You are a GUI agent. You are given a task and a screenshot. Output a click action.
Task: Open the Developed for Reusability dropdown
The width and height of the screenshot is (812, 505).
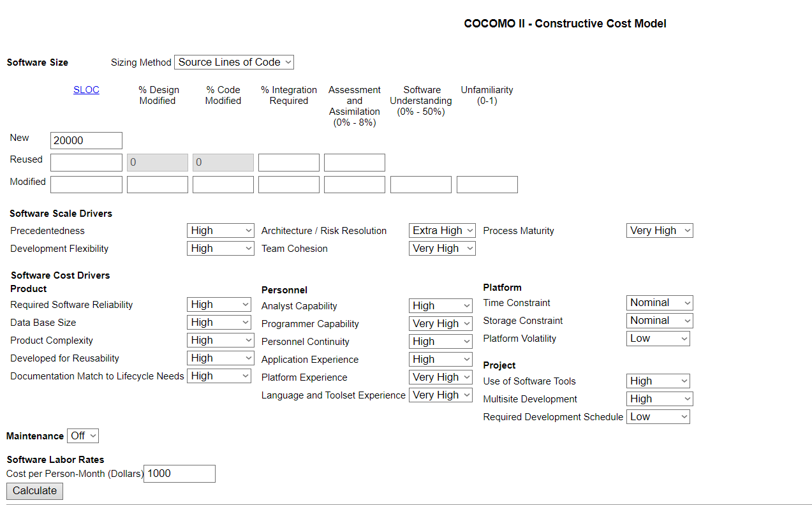pyautogui.click(x=221, y=358)
